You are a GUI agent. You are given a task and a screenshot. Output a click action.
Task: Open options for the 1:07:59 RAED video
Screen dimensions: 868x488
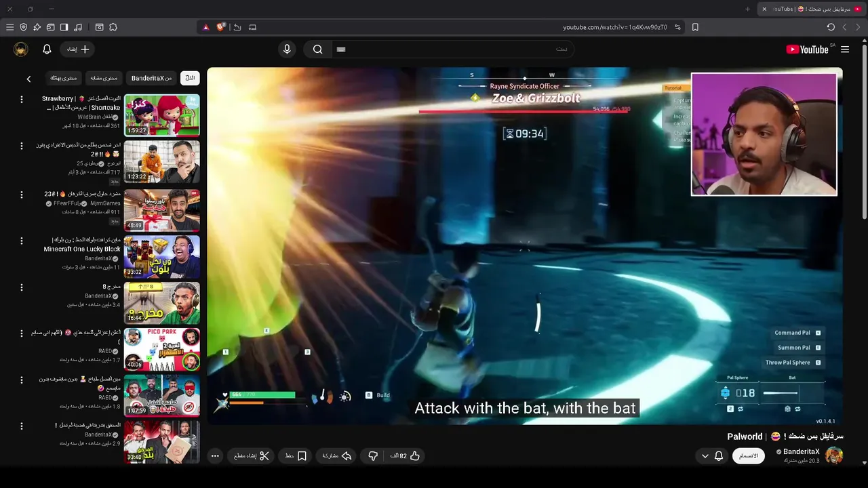(x=21, y=380)
